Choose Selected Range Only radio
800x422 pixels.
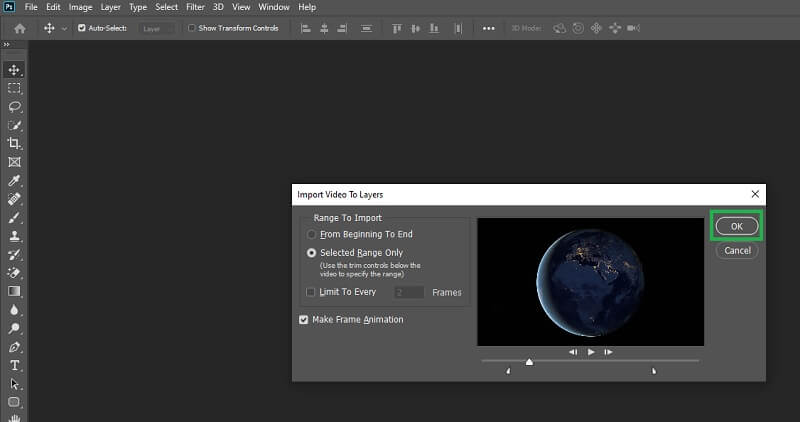pos(311,253)
